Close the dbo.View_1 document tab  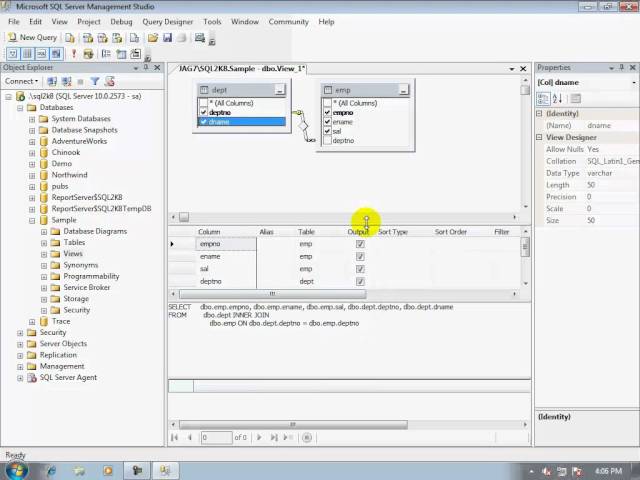click(523, 69)
